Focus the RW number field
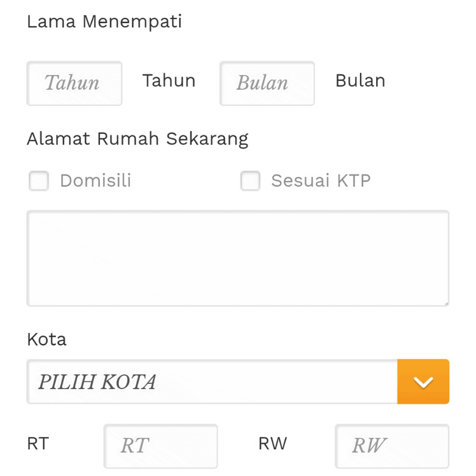This screenshot has height=476, width=476. coord(392,446)
